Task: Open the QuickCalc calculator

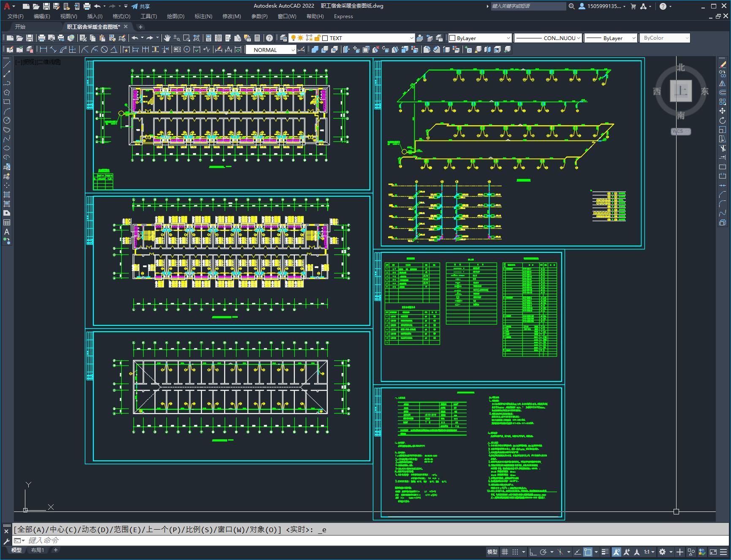Action: pyautogui.click(x=257, y=38)
